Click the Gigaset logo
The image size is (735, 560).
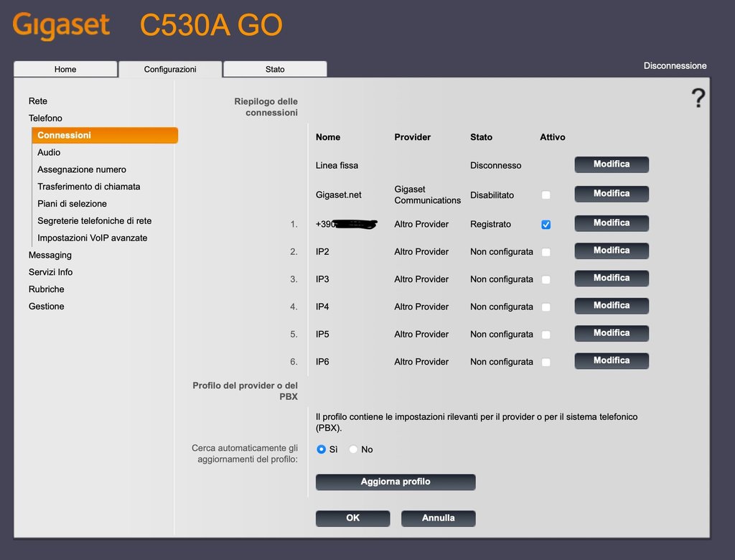click(x=62, y=26)
